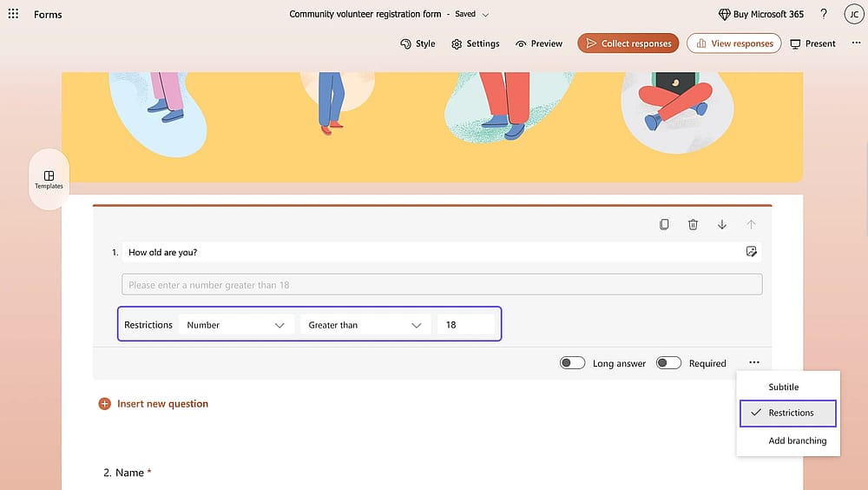Open the Style palette option
This screenshot has height=490, width=868.
(418, 43)
